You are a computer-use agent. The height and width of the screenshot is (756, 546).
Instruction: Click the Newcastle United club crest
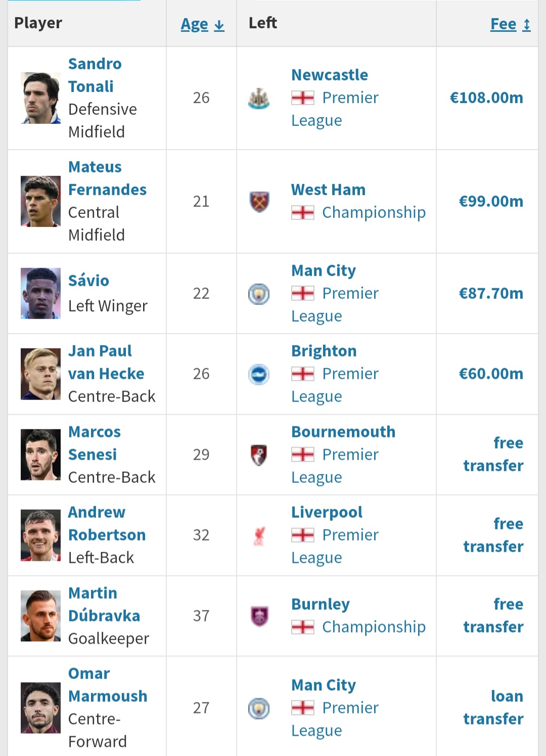[259, 99]
